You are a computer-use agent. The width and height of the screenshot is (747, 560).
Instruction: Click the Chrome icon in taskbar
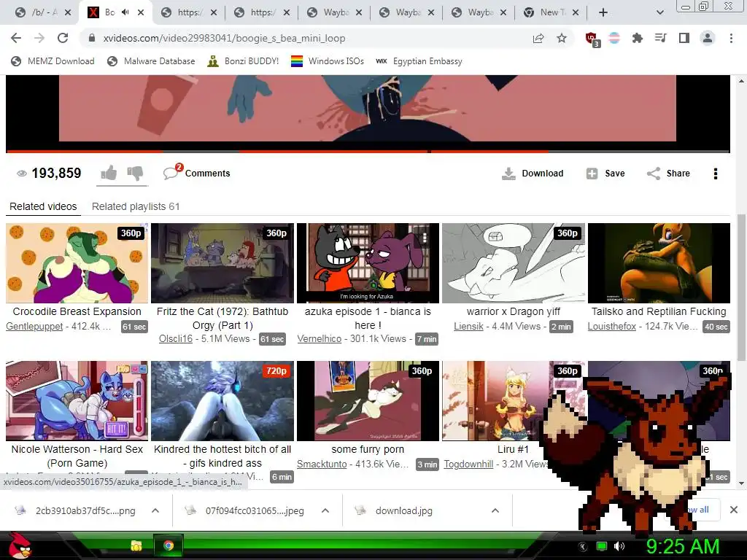169,545
